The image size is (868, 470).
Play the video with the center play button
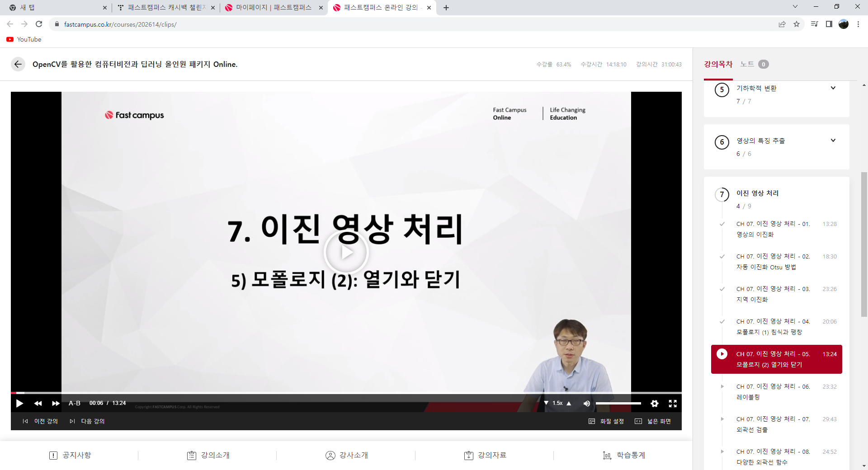[x=346, y=252]
